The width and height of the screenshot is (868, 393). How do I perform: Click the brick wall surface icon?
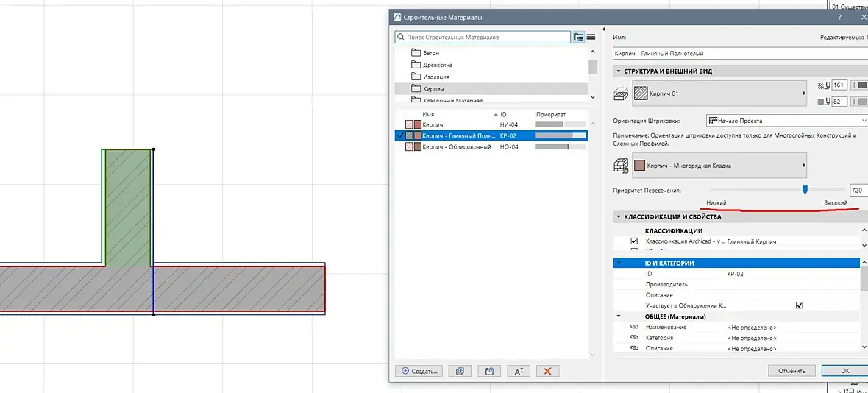(621, 165)
